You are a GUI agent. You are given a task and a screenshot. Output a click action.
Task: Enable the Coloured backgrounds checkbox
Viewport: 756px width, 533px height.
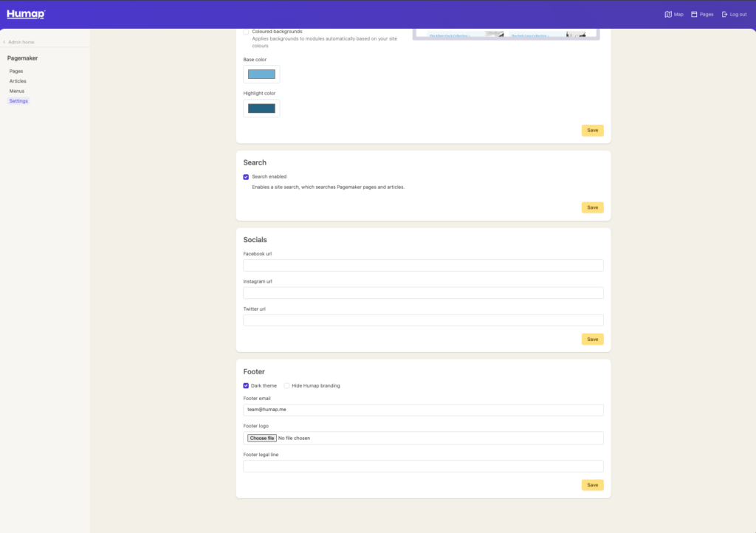tap(246, 32)
